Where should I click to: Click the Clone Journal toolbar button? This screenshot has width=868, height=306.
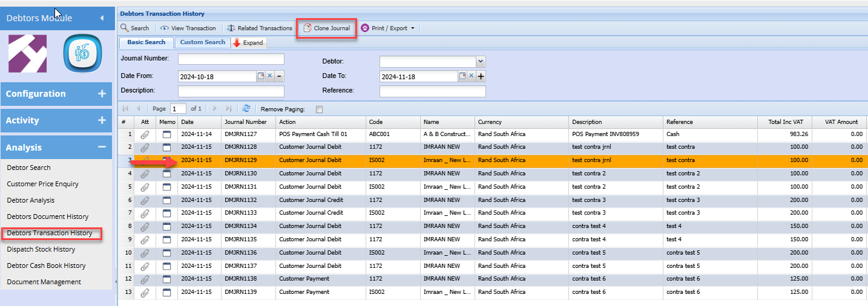click(326, 28)
